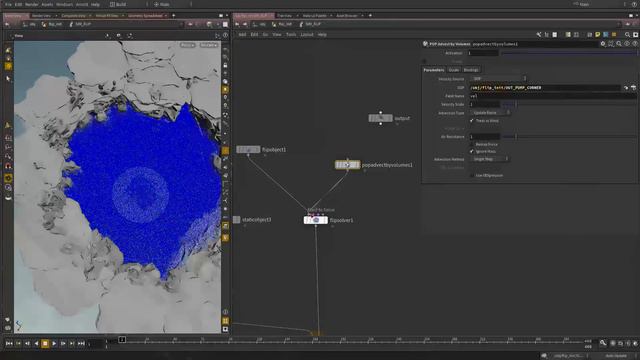
Task: Click the viewport snapping magnet icon
Action: pyautogui.click(x=8, y=166)
